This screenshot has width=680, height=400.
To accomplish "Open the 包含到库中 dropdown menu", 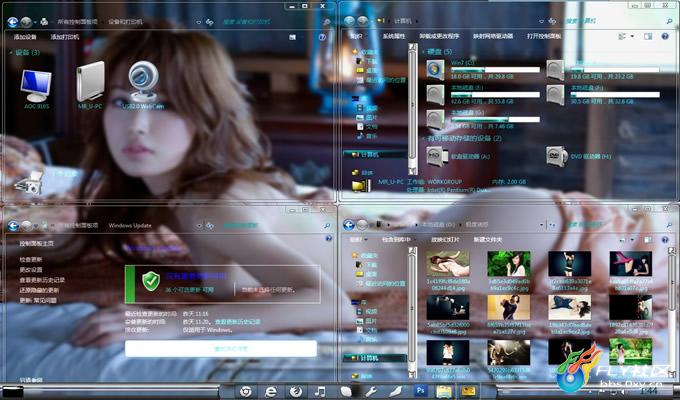I will tap(398, 239).
